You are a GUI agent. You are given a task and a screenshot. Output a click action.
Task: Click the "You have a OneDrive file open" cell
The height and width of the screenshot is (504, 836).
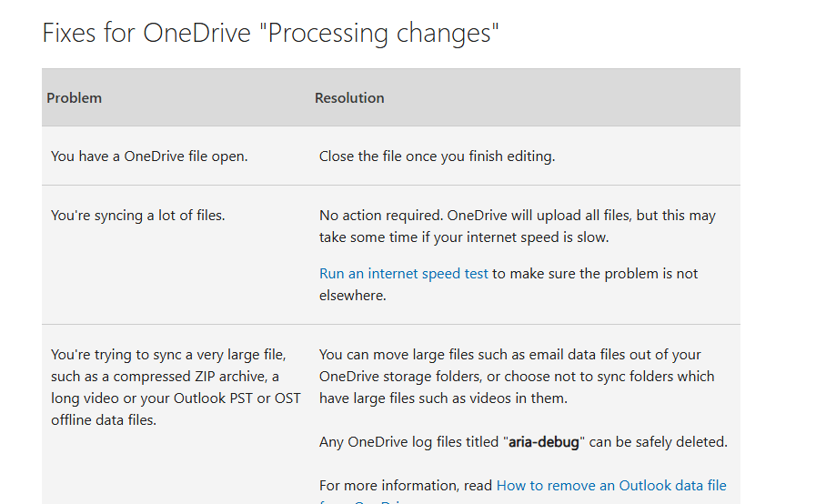coord(149,156)
